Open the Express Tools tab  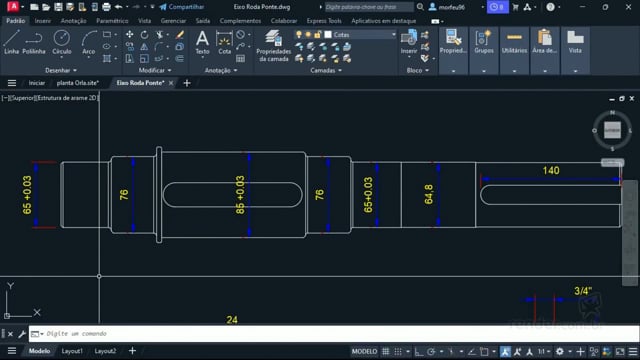point(324,21)
